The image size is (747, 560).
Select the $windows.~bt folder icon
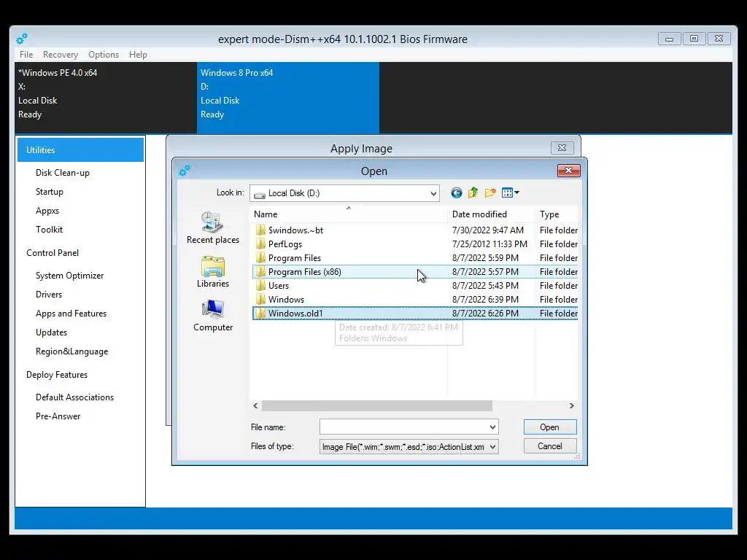click(x=260, y=230)
